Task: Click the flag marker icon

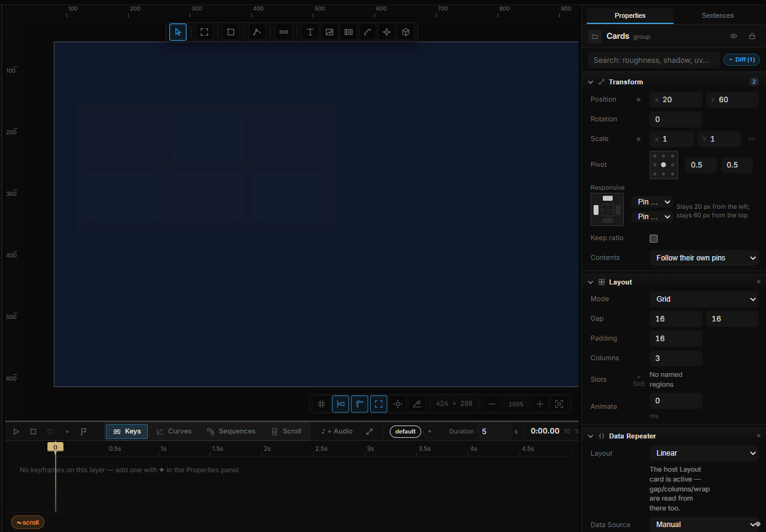Action: [84, 432]
